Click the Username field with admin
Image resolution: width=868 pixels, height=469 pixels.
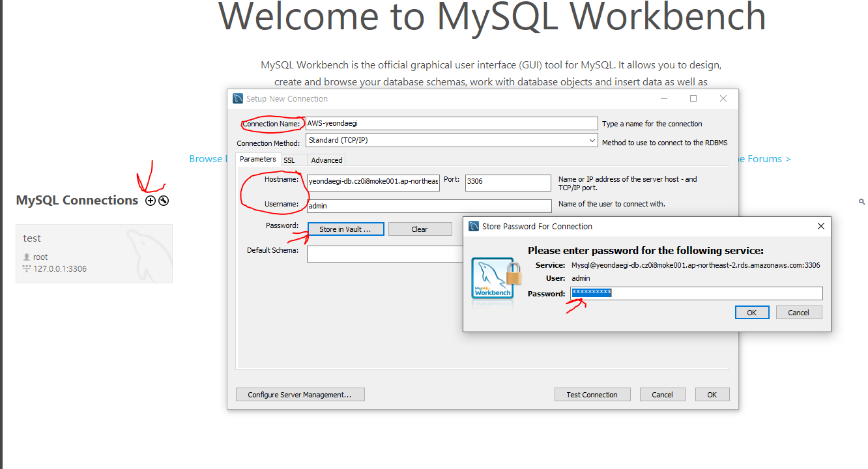(x=429, y=206)
